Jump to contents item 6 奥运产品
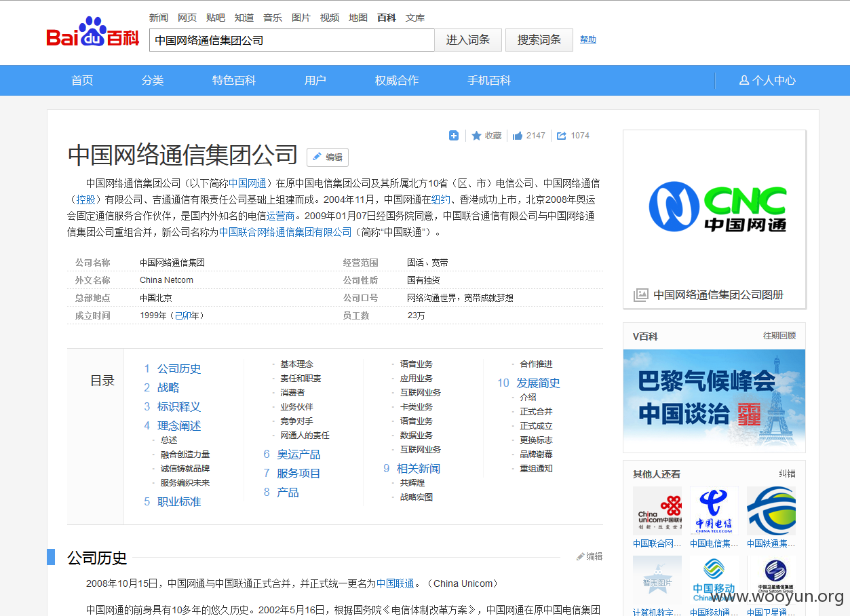The height and width of the screenshot is (616, 850). click(x=298, y=454)
